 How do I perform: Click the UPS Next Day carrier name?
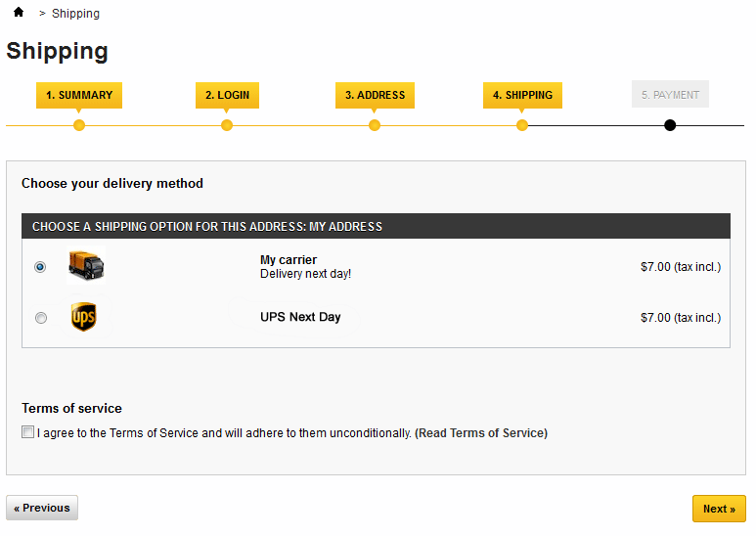point(300,317)
